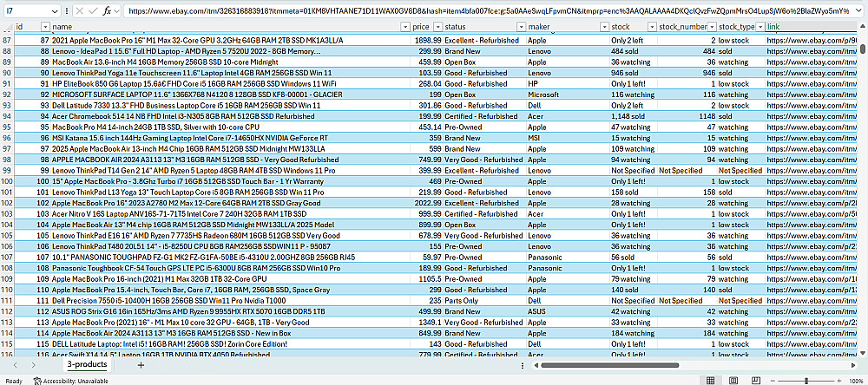868x385 pixels.
Task: Click the Cancel X icon in formula bar
Action: coord(80,11)
